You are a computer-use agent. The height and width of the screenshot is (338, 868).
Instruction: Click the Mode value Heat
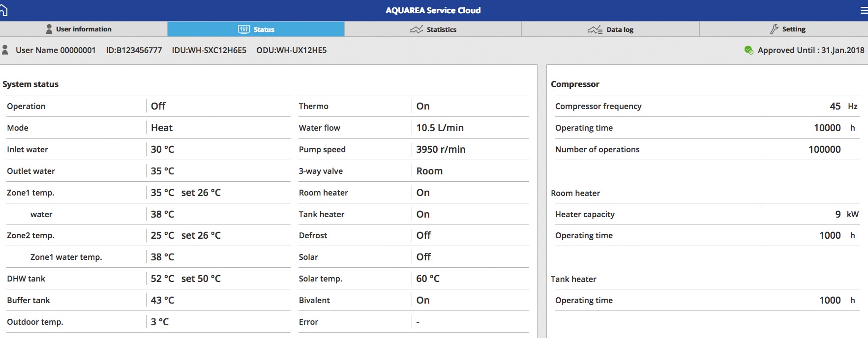click(162, 128)
